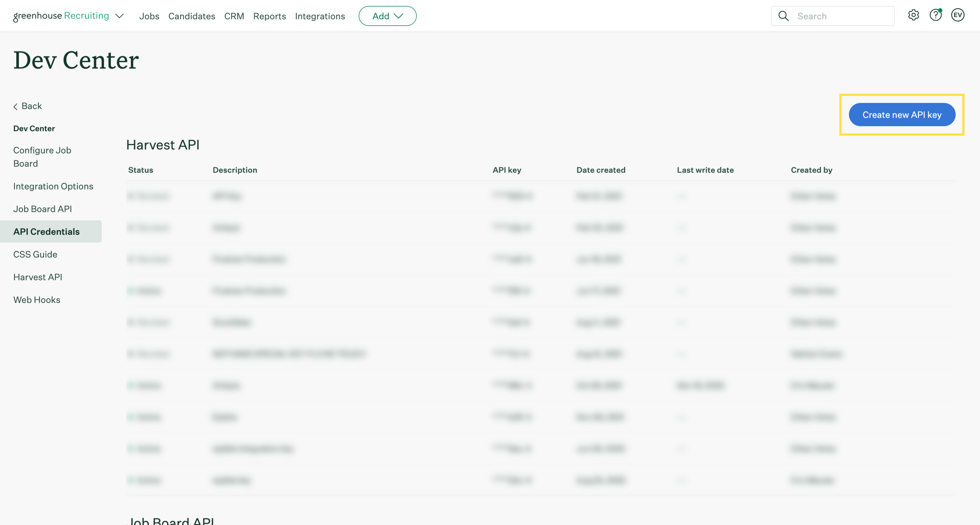Select API Credentials sidebar item
This screenshot has height=525, width=980.
coord(46,231)
